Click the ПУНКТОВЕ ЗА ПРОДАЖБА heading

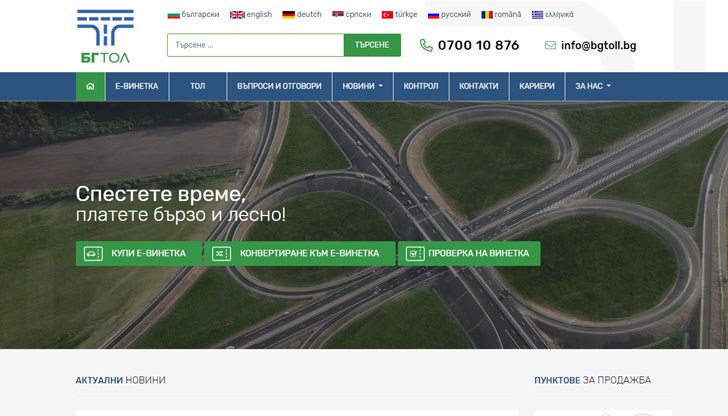(592, 380)
